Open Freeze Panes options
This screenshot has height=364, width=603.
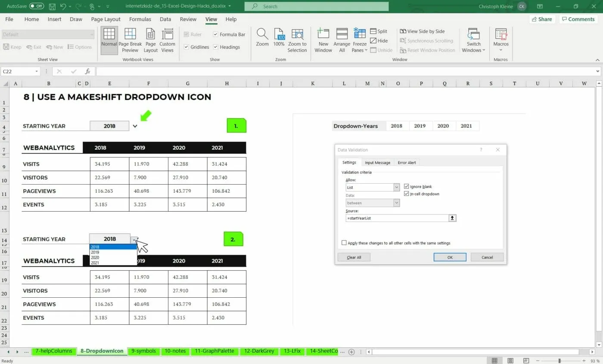tap(359, 40)
